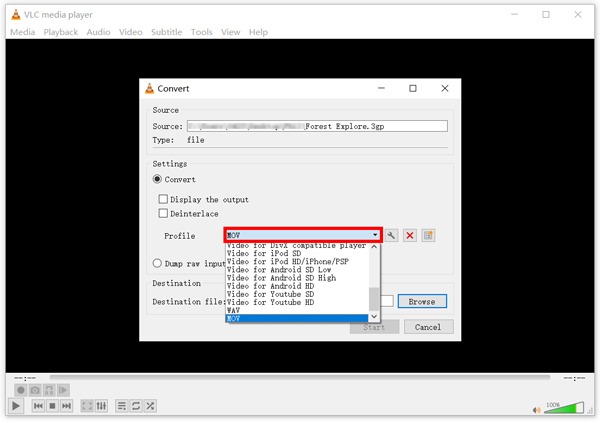Choose highlighted MOV profile in list
600x423 pixels.
pyautogui.click(x=297, y=318)
